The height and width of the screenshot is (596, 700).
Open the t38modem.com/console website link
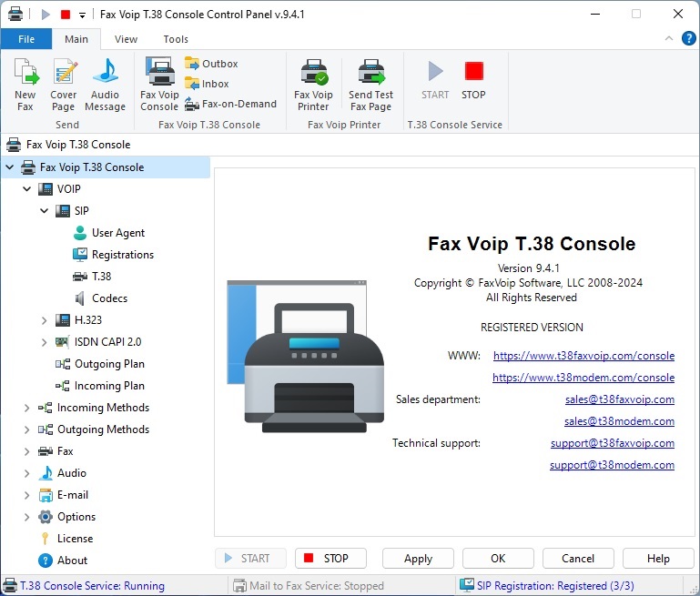583,378
